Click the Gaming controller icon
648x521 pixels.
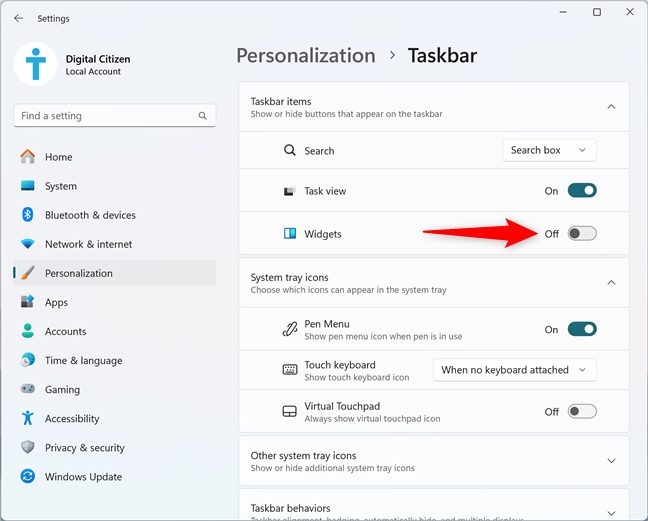(28, 389)
